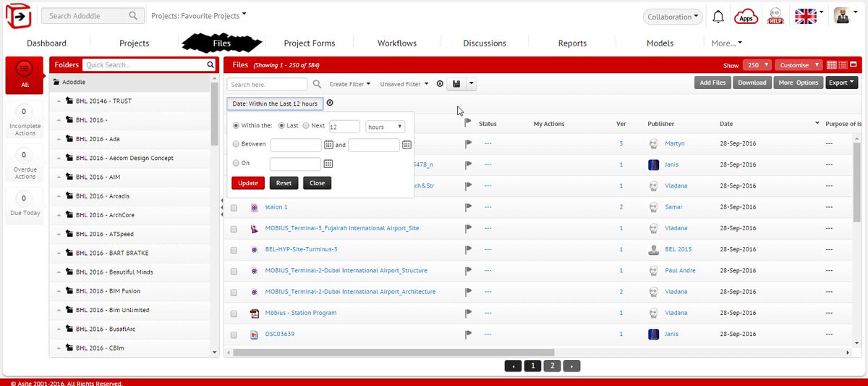This screenshot has height=386, width=868.
Task: Open the Projects: Favourite Projects dropdown
Action: pos(199,15)
